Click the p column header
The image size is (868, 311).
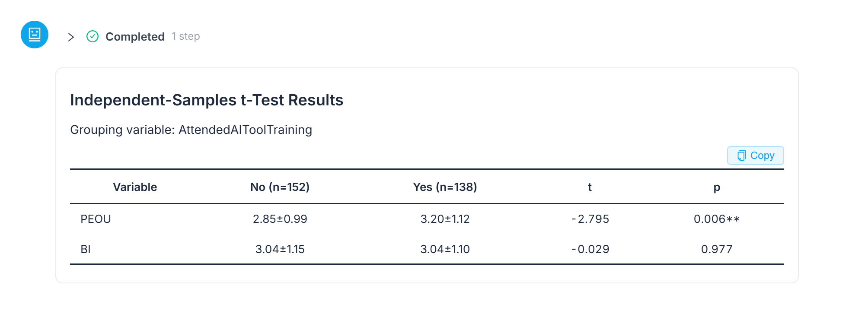tap(717, 187)
